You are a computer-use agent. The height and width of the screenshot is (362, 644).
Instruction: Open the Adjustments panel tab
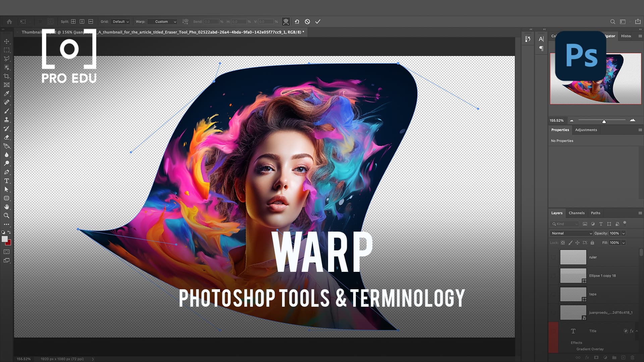point(586,129)
